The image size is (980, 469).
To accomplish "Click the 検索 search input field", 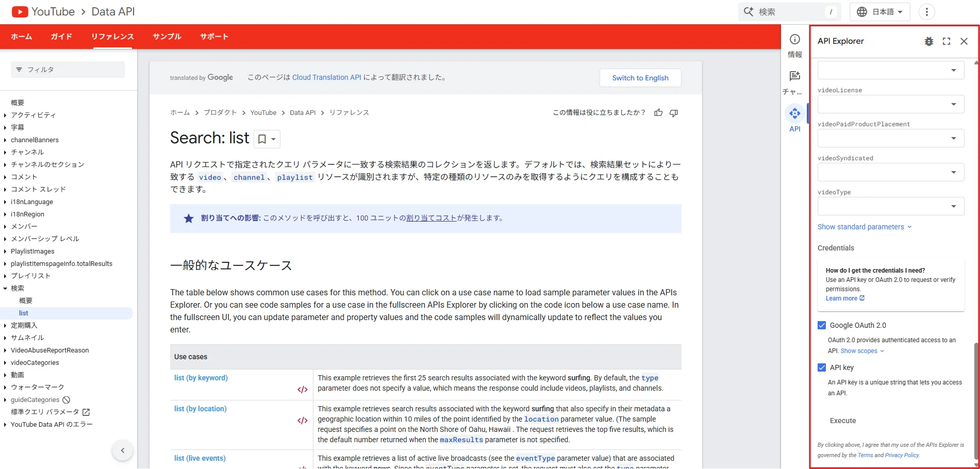I will pyautogui.click(x=789, y=12).
